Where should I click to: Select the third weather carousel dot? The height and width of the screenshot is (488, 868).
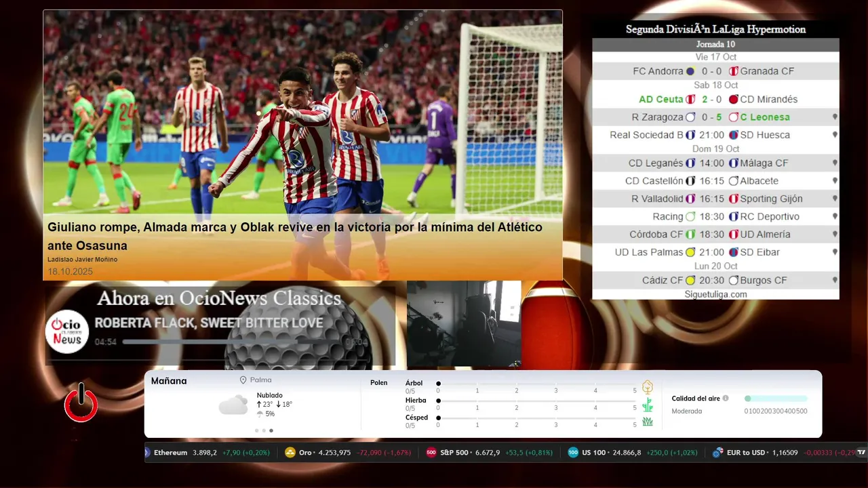click(271, 430)
